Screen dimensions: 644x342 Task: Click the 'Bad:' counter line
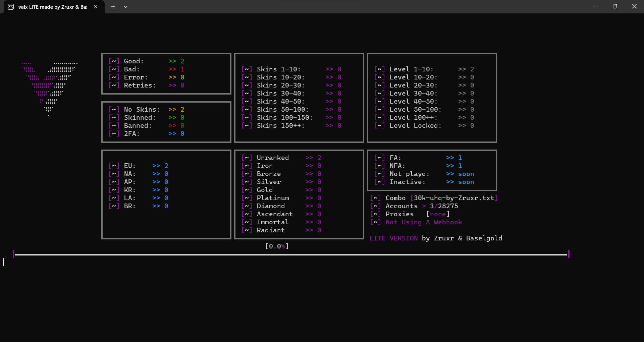point(146,69)
